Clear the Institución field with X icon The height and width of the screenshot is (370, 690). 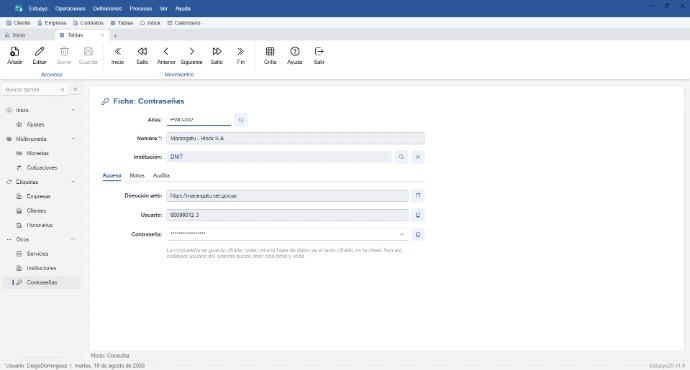pyautogui.click(x=418, y=157)
